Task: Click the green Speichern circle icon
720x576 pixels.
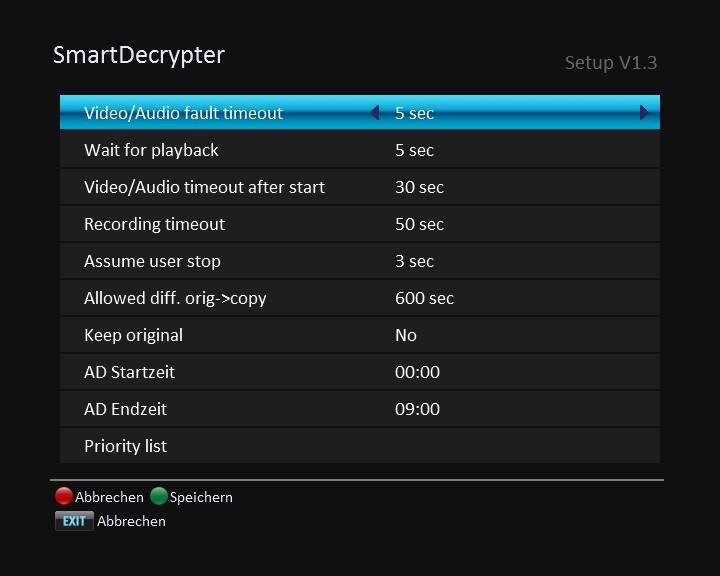Action: [158, 496]
